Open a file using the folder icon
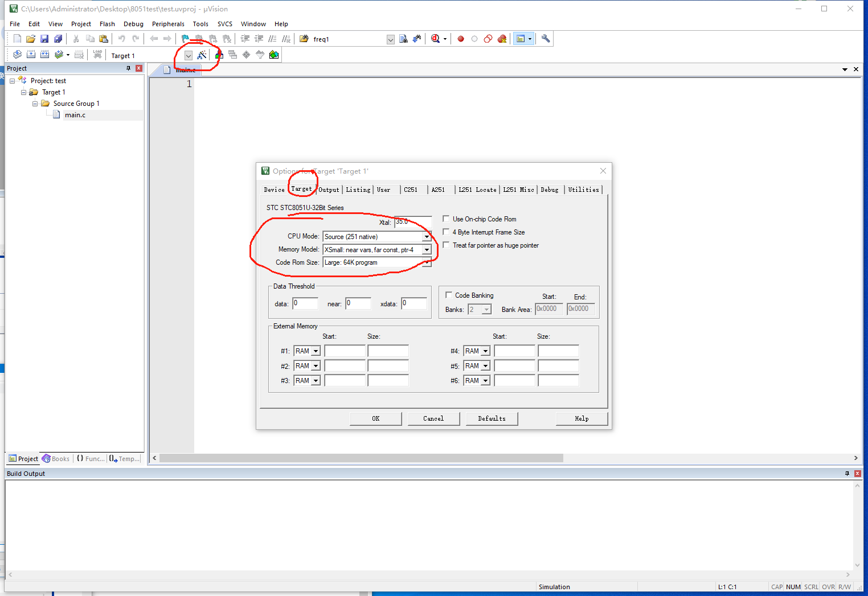Screen dimensions: 868x596 coord(31,39)
